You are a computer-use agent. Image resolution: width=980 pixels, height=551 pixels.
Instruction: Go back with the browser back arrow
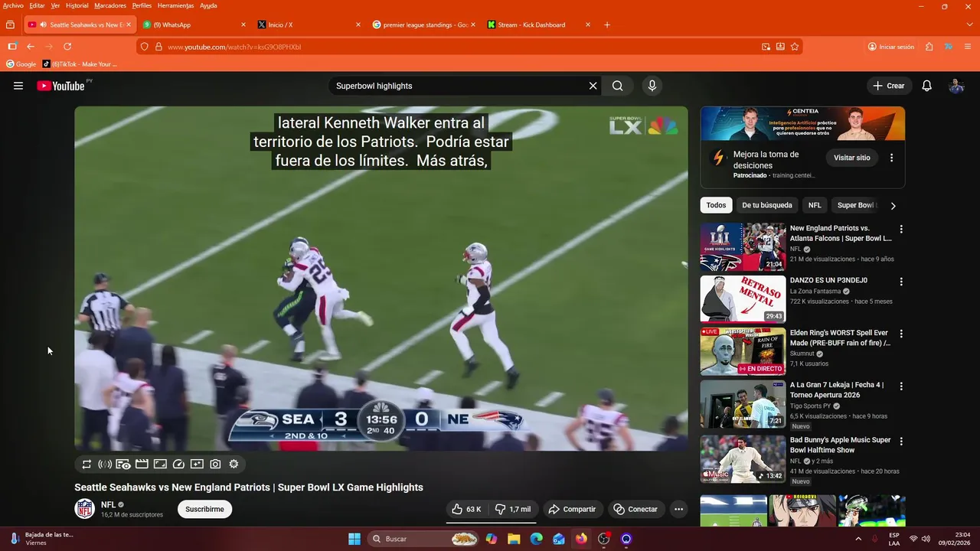(31, 47)
